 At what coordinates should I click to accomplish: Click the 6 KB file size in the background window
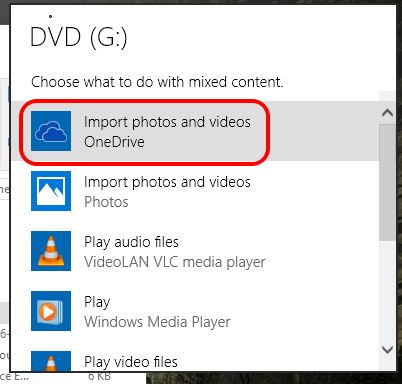point(99,377)
